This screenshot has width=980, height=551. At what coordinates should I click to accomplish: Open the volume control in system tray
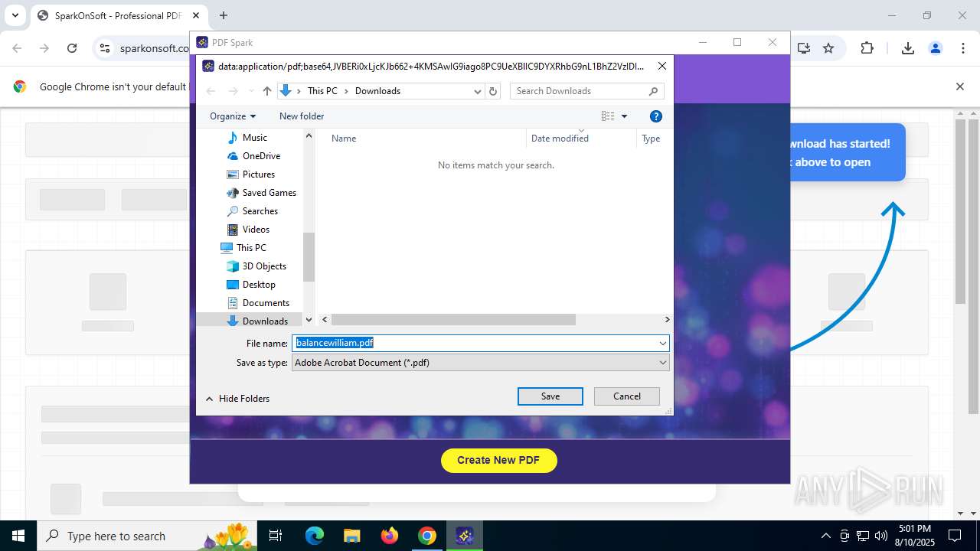[881, 536]
